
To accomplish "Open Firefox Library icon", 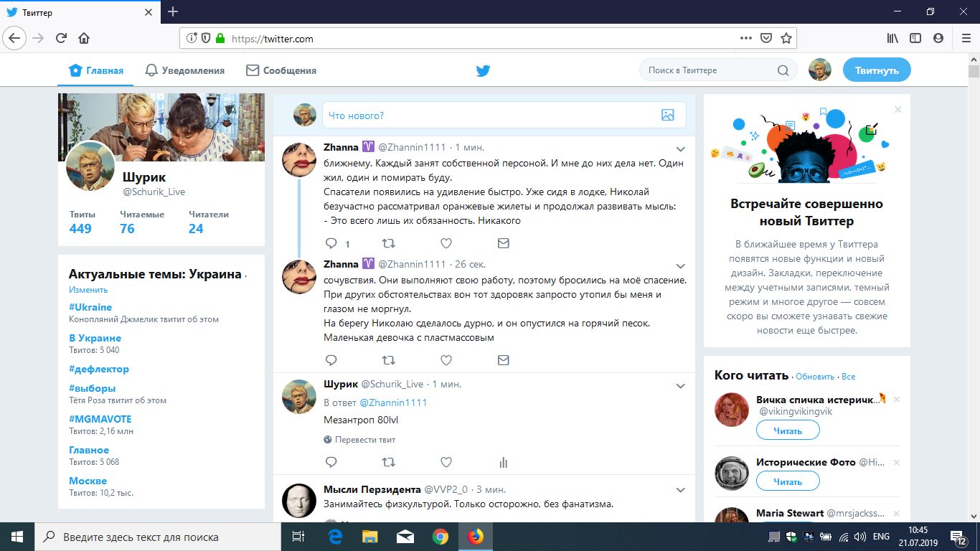I will 892,39.
